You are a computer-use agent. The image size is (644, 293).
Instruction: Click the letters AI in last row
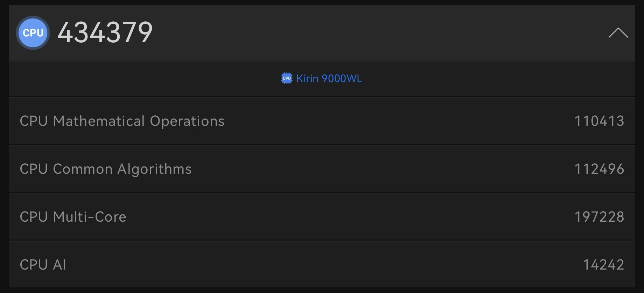click(x=59, y=265)
